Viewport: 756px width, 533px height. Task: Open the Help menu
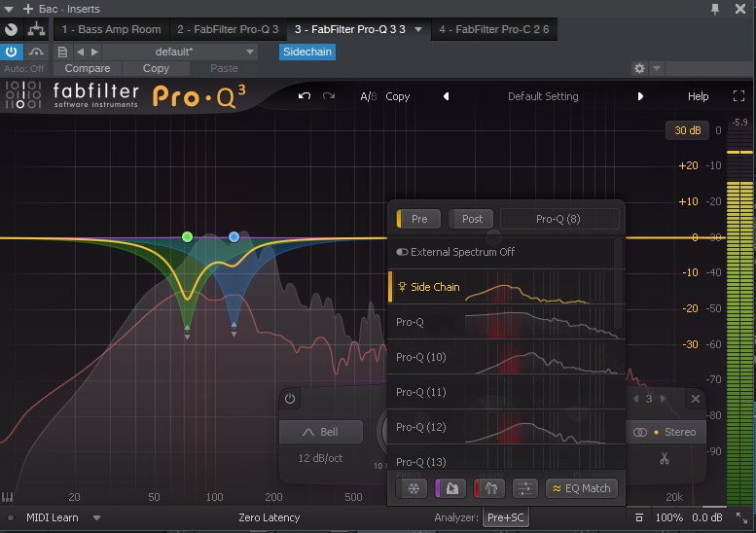pyautogui.click(x=698, y=96)
